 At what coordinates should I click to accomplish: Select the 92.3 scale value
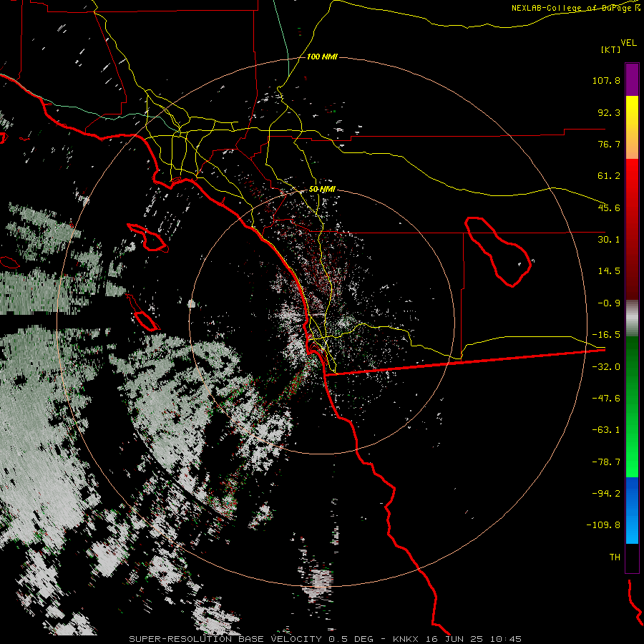click(x=609, y=112)
